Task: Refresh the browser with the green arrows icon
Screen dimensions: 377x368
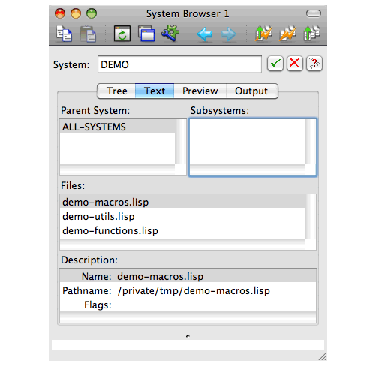Action: (x=122, y=34)
